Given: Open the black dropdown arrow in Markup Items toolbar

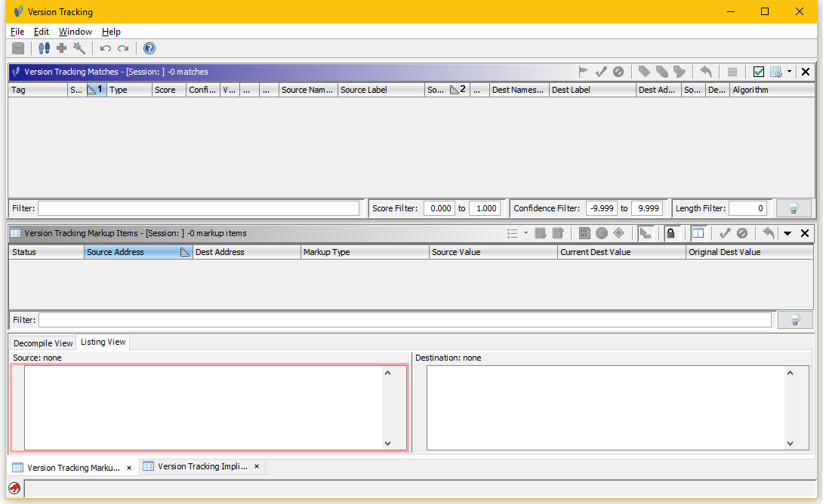Looking at the screenshot, I should pos(788,233).
